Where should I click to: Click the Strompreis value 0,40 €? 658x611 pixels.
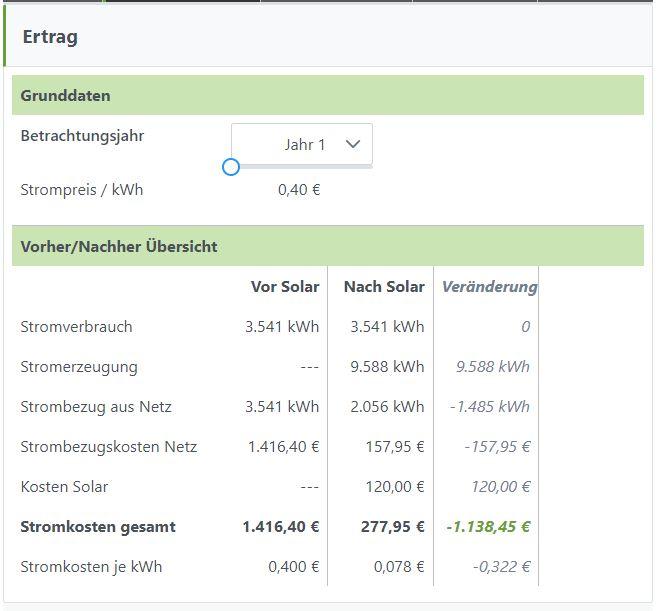[x=299, y=190]
